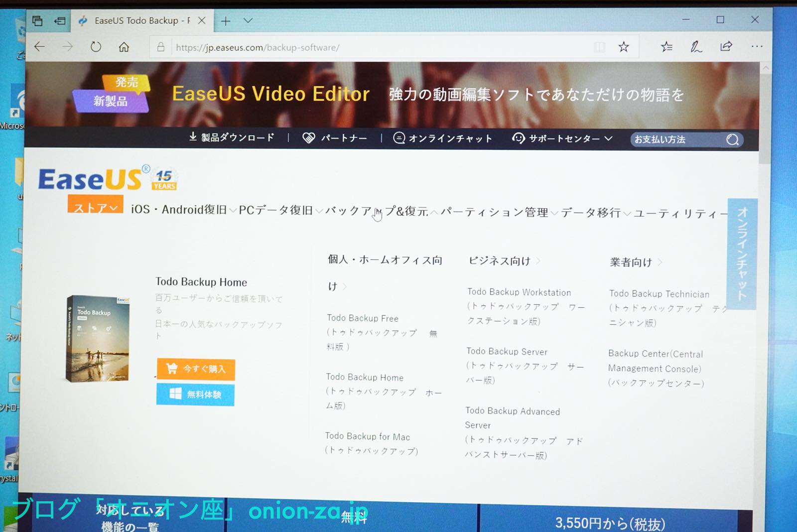Click the browser forward arrow
Image resolution: width=797 pixels, height=532 pixels.
coord(67,47)
